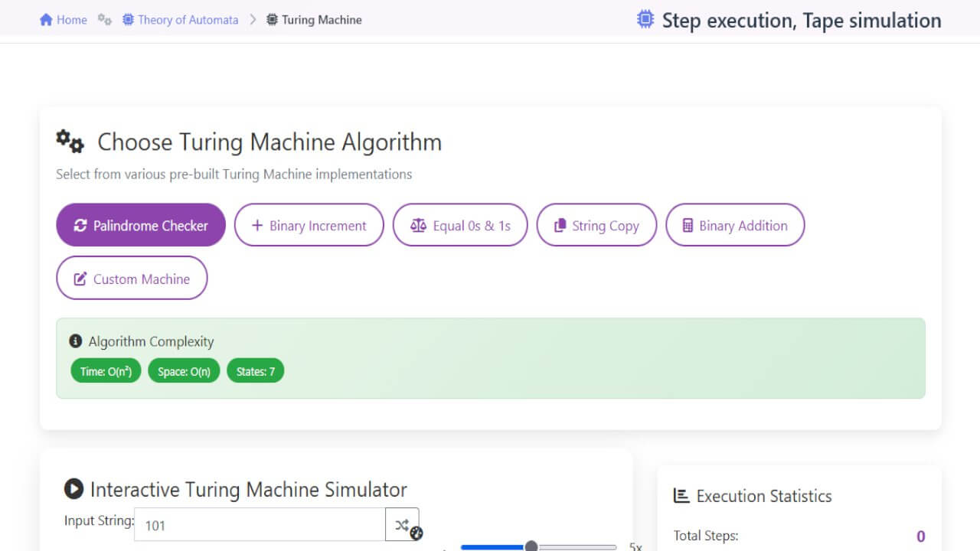Select the Binary Increment algorithm
The width and height of the screenshot is (980, 551).
click(309, 225)
